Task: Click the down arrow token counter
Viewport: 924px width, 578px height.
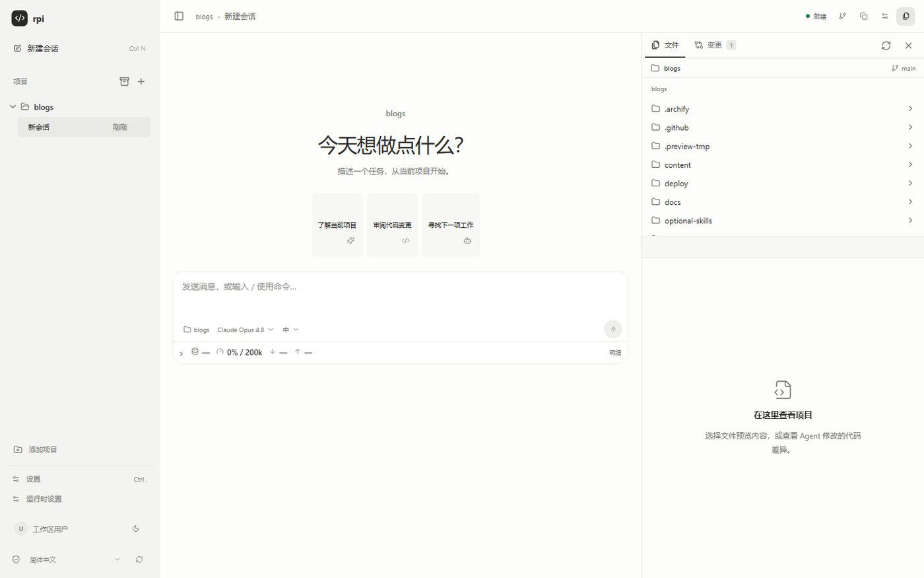Action: click(278, 352)
